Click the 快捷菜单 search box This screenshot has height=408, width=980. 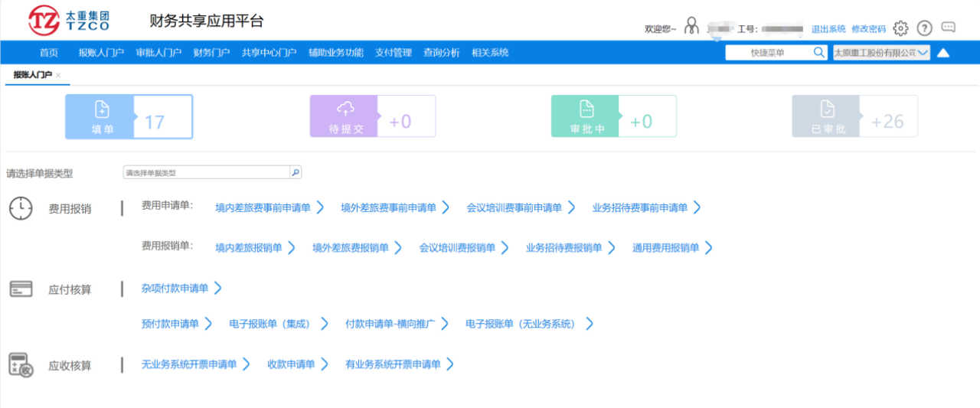768,53
